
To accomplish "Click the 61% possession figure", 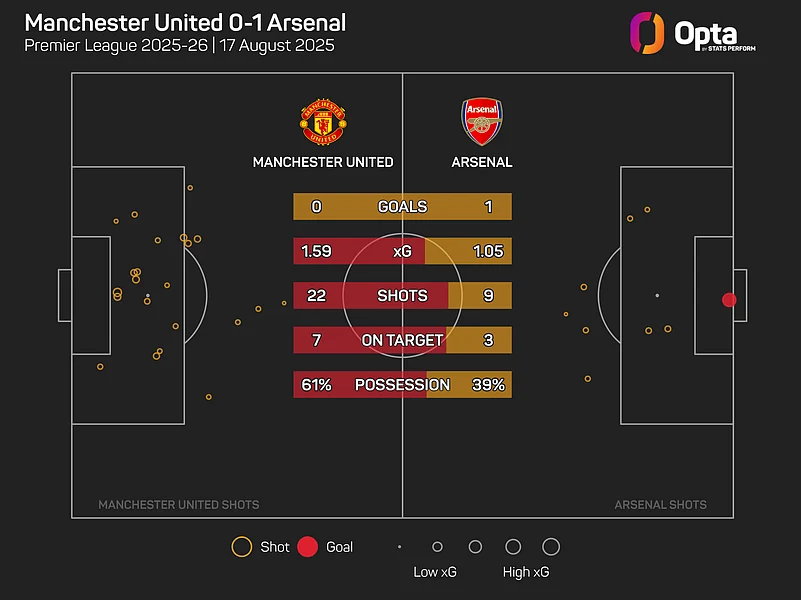I will pos(316,385).
